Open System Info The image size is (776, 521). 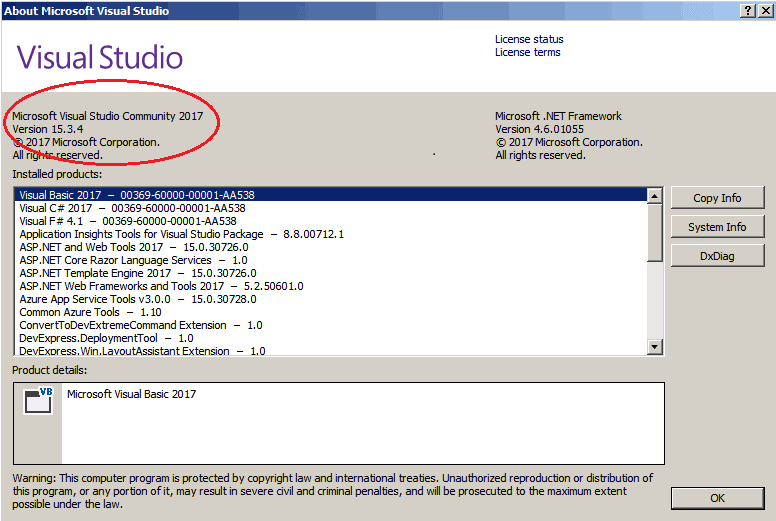(x=717, y=227)
